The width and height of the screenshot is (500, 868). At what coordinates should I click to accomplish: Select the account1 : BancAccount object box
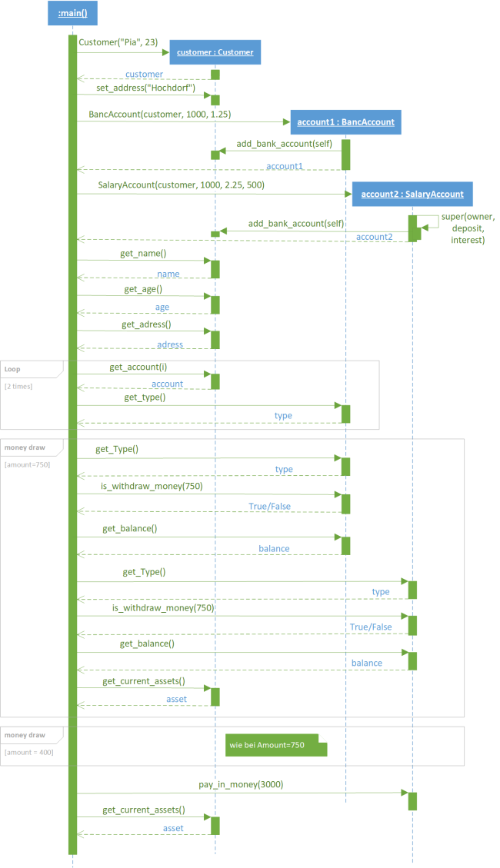345,121
